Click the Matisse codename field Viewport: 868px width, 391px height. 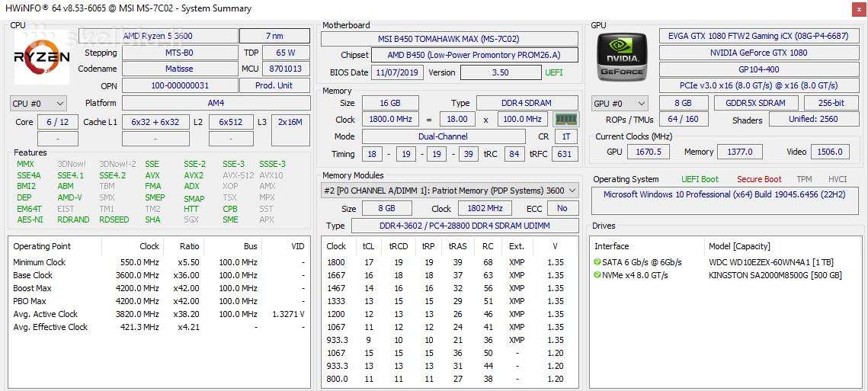(180, 69)
